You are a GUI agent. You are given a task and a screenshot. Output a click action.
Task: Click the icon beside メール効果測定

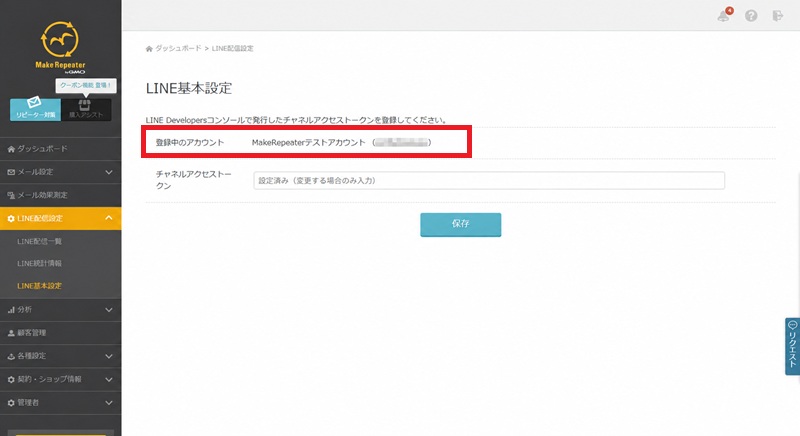coord(11,195)
